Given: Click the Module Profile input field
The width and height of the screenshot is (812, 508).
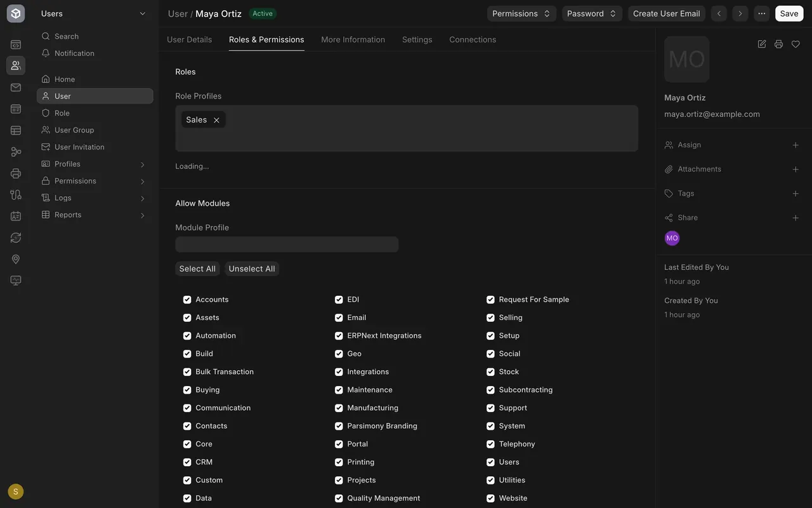Looking at the screenshot, I should pyautogui.click(x=287, y=244).
